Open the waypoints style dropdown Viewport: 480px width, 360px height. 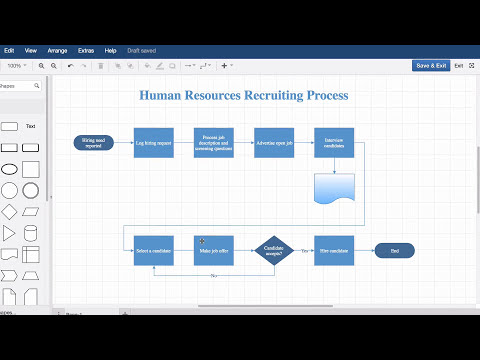click(205, 66)
